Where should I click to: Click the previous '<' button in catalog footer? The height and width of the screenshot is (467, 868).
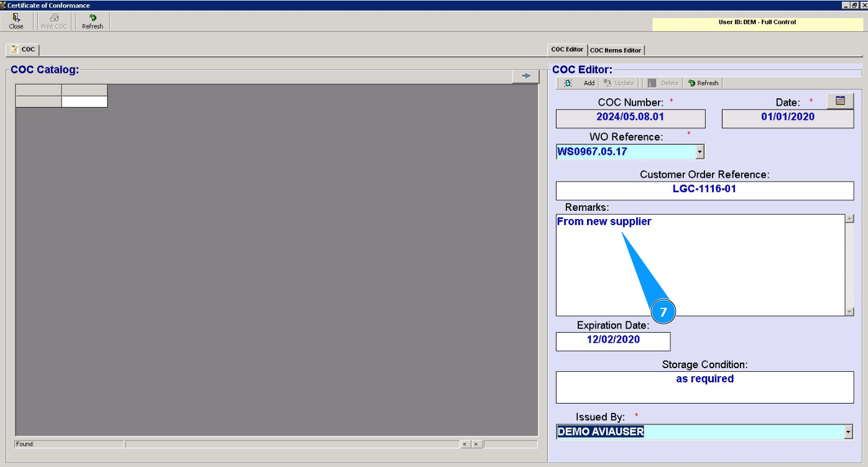[464, 444]
